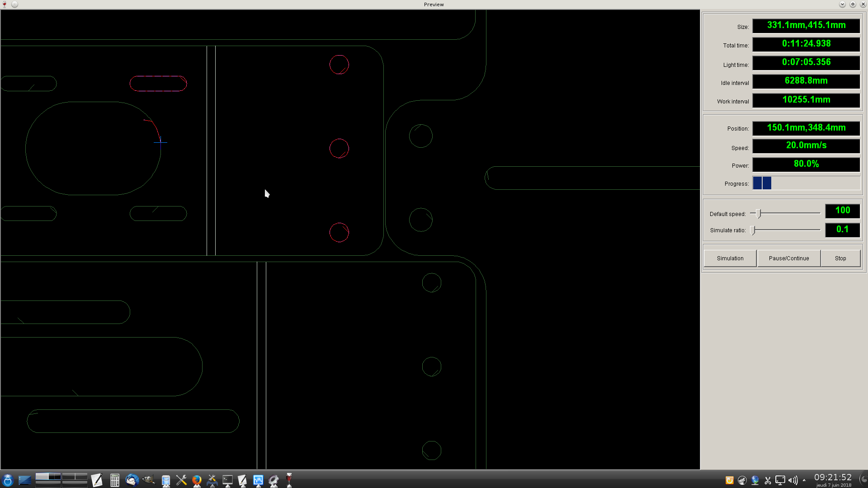Click the Simulation button
868x488 pixels.
730,258
